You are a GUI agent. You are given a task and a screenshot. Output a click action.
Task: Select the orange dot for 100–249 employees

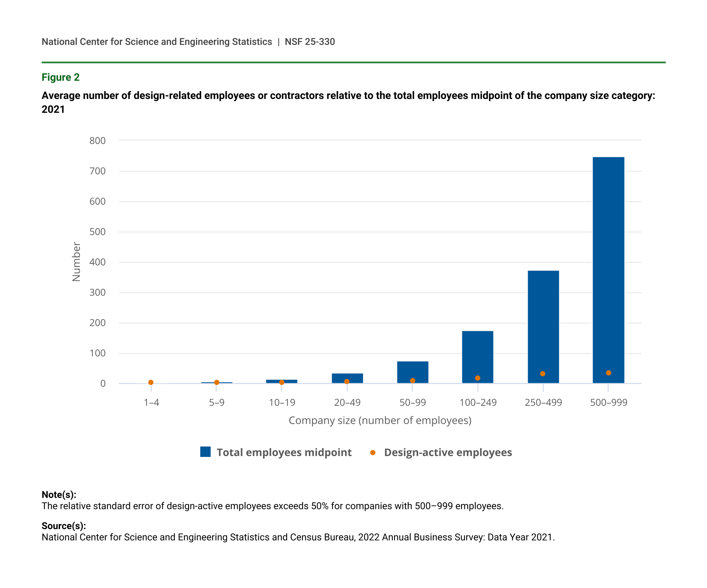pyautogui.click(x=478, y=378)
